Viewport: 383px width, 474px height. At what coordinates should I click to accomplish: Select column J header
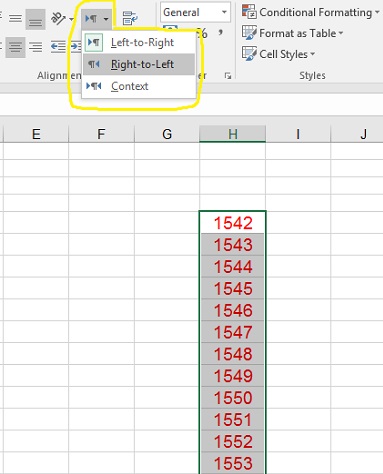coord(357,134)
